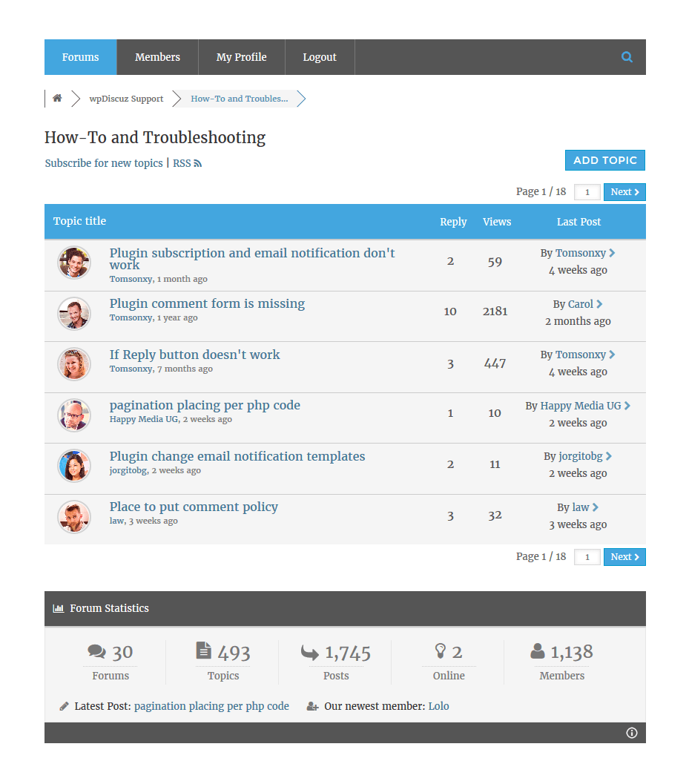Open the Members menu item

[x=157, y=57]
